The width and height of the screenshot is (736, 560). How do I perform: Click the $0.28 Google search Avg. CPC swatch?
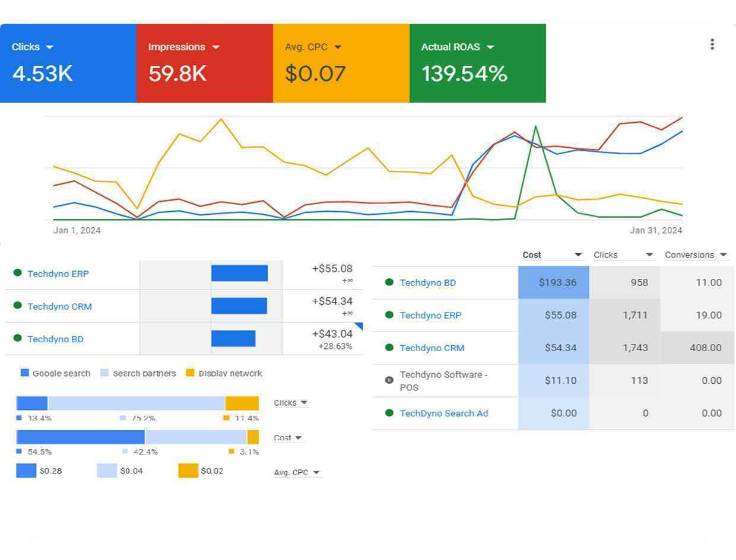coord(26,470)
